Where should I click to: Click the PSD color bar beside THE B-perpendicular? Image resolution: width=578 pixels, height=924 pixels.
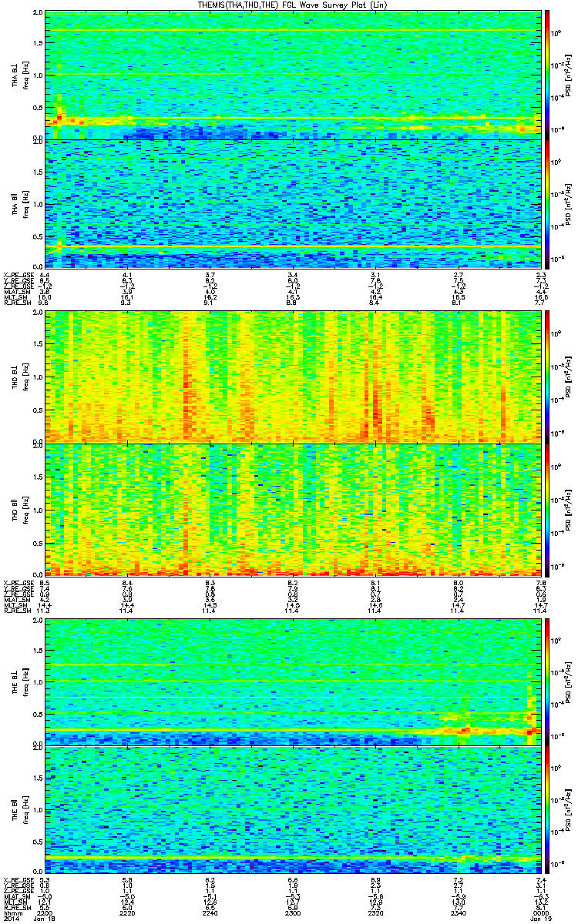pos(549,681)
